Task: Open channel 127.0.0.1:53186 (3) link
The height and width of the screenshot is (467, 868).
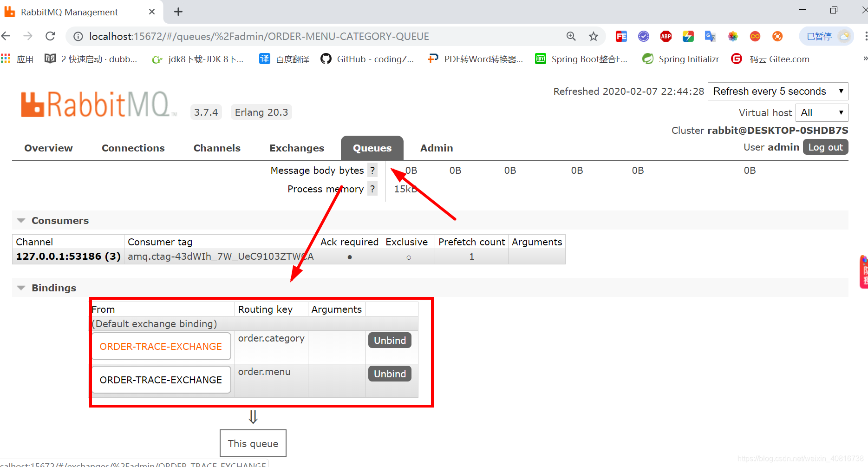Action: [68, 257]
